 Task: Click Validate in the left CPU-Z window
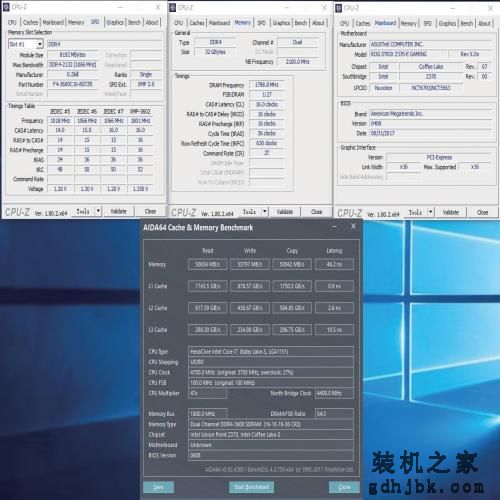tap(118, 211)
